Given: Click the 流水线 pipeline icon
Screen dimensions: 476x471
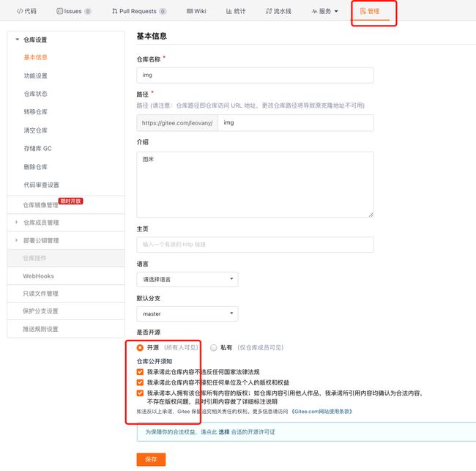Looking at the screenshot, I should tap(269, 11).
